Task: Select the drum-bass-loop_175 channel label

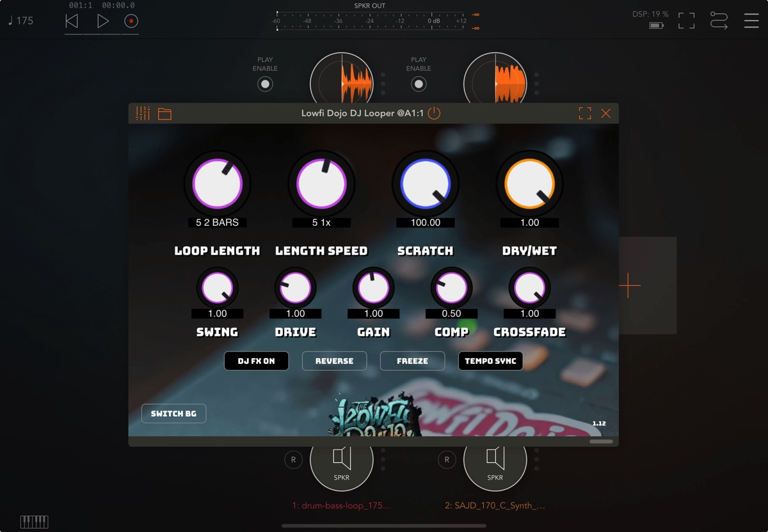Action: point(342,505)
